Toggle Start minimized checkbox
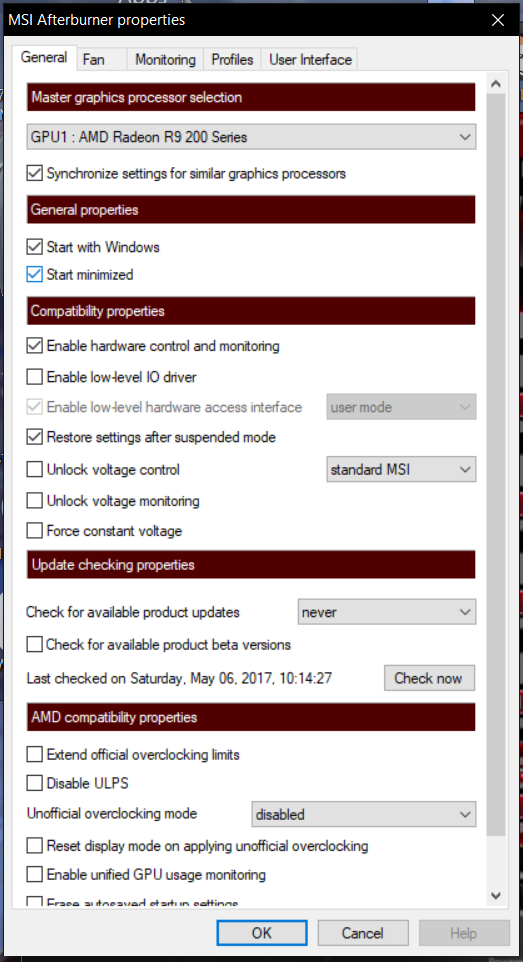The width and height of the screenshot is (523, 962). pyautogui.click(x=34, y=275)
